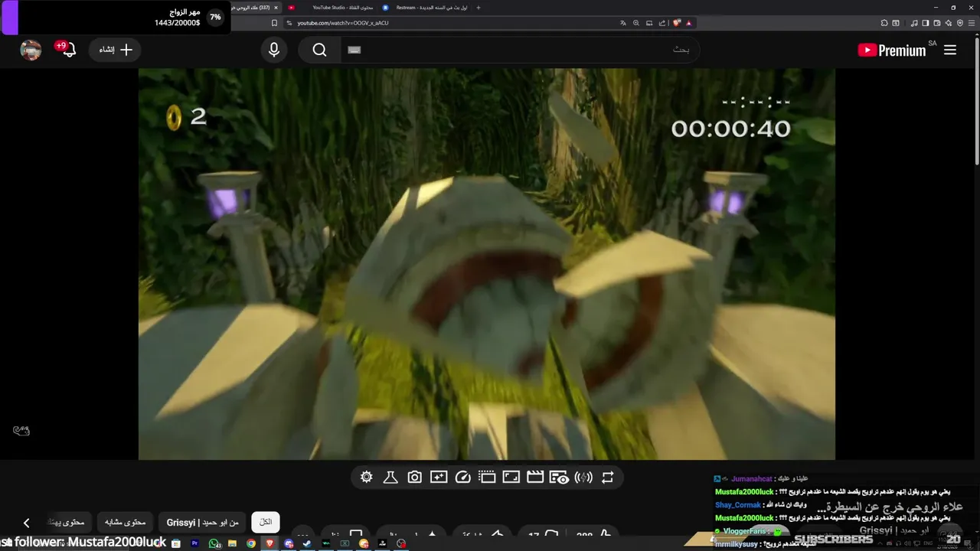This screenshot has height=551, width=980.
Task: Select the 'من ابو حميد | Grissyi' chip
Action: [x=203, y=522]
